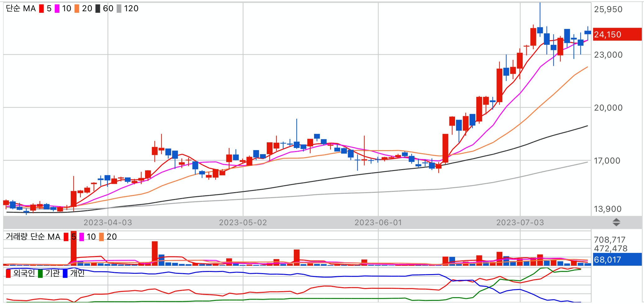Click the current price tag 24,150

(617, 34)
